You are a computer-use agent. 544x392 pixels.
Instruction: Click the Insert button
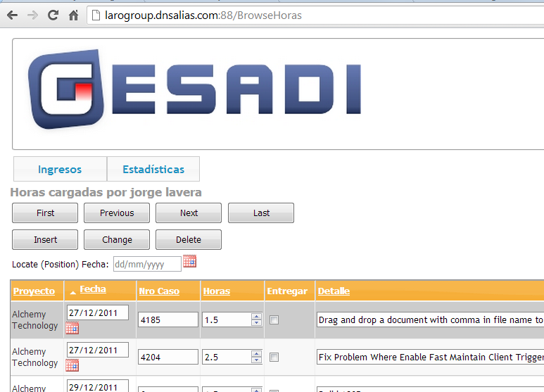tap(45, 240)
